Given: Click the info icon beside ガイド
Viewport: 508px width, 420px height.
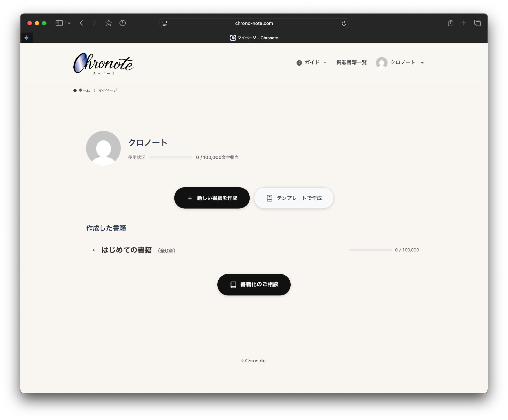Looking at the screenshot, I should (x=299, y=63).
